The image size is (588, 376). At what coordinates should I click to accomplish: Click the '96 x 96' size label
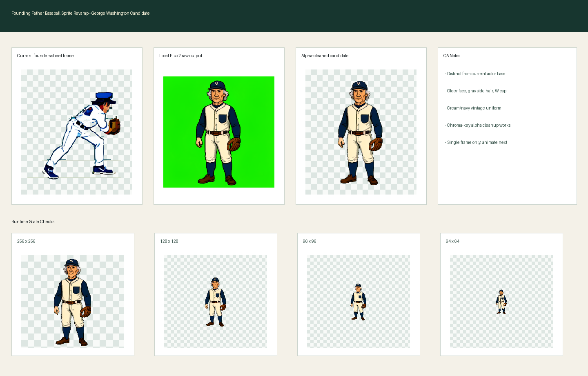click(x=310, y=242)
